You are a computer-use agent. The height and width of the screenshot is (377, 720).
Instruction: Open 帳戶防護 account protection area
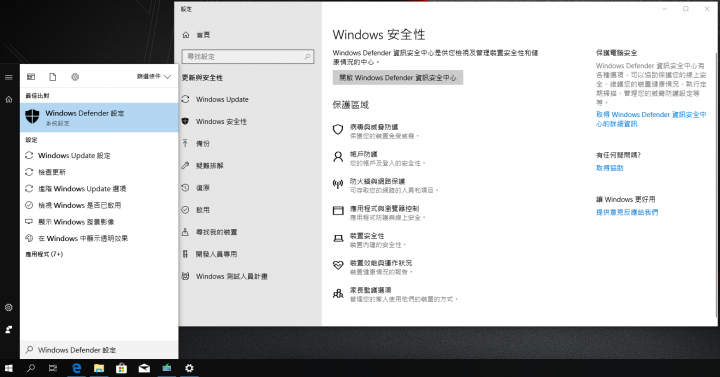(x=379, y=158)
